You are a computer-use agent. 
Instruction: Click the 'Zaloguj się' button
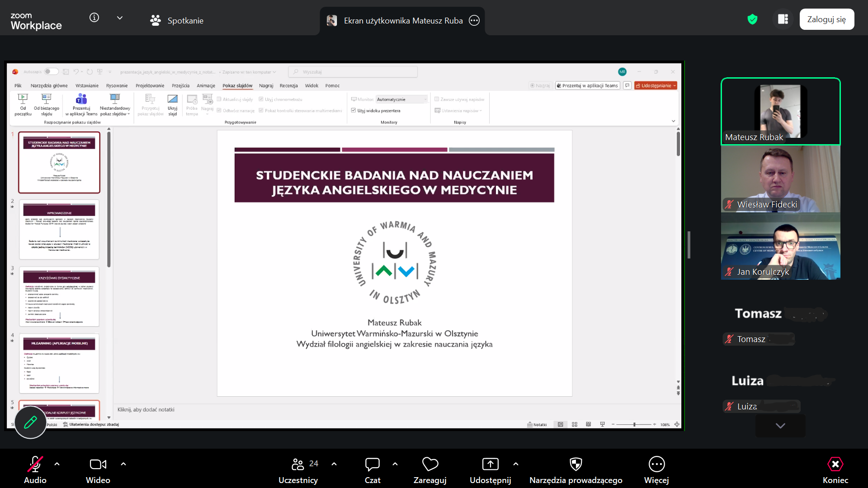coord(826,19)
